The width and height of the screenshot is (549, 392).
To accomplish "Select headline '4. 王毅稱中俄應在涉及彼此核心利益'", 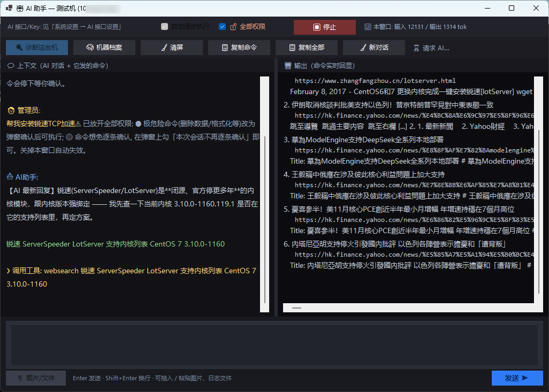I will pyautogui.click(x=364, y=175).
